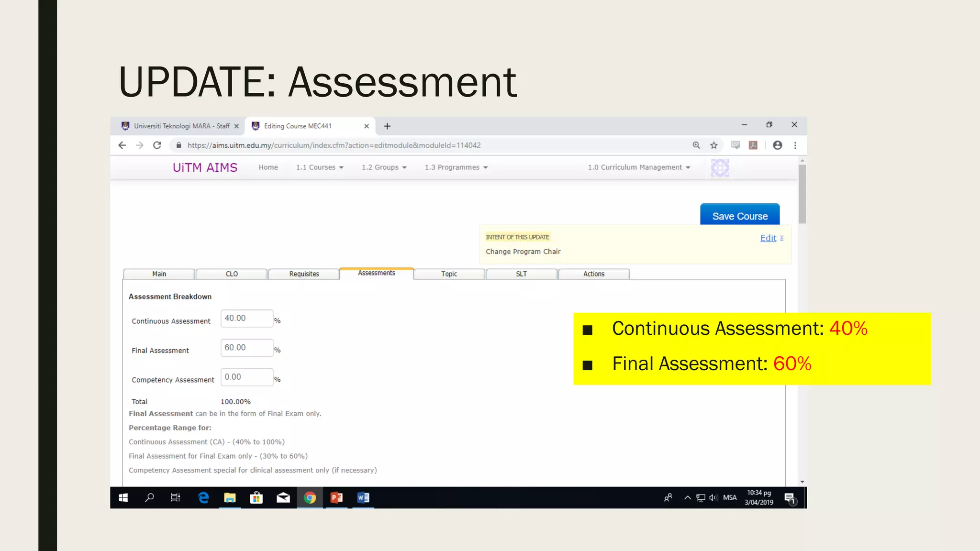Open Word from the taskbar
This screenshot has width=980, height=551.
click(363, 497)
